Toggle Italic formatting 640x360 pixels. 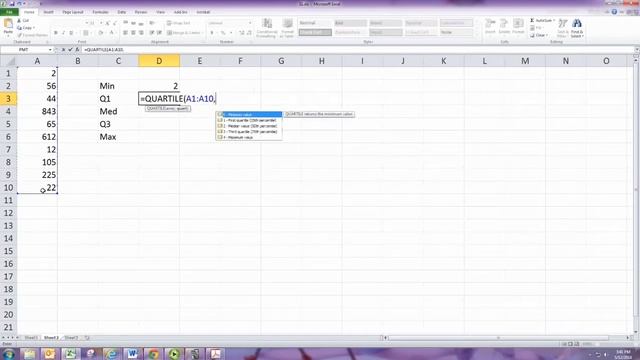click(63, 33)
